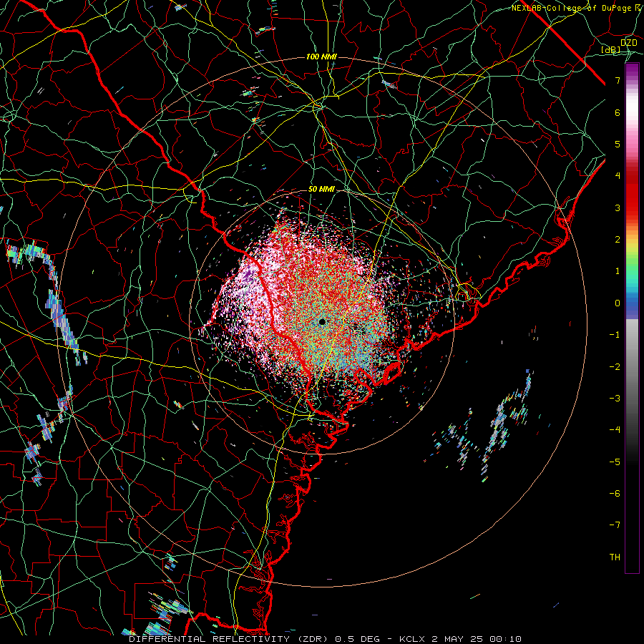Click the "-2" value on the color scale
Image resolution: width=644 pixels, height=644 pixels.
[x=615, y=367]
